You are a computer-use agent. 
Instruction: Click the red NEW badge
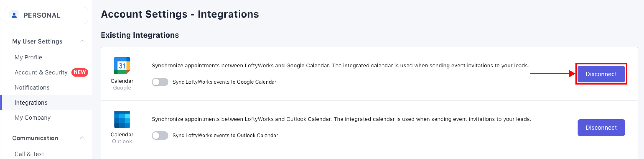click(79, 72)
